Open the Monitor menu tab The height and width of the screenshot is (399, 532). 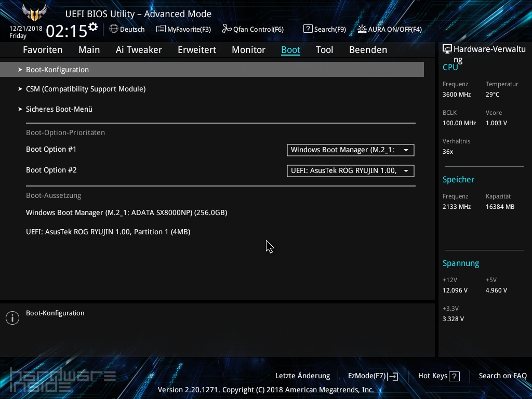(x=248, y=49)
